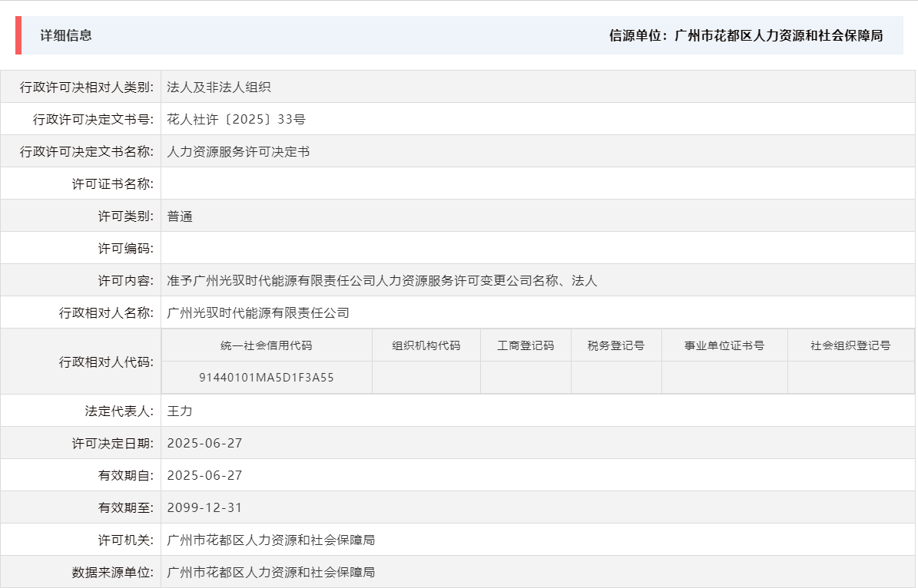Click the 社会组织登记号 column header
Viewport: 918px width, 588px height.
click(850, 345)
